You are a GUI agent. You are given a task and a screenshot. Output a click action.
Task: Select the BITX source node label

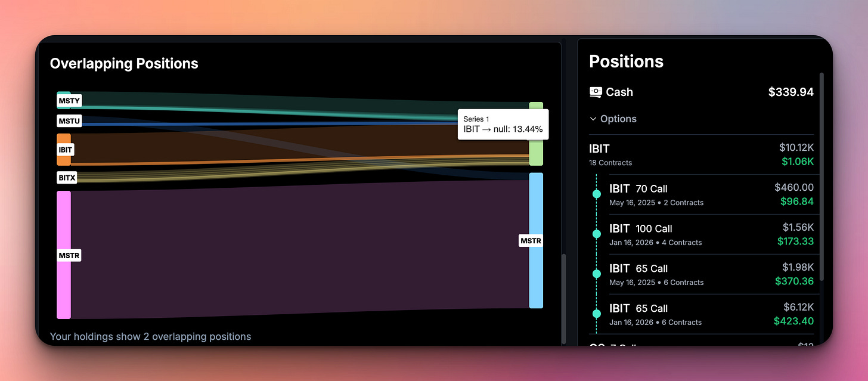point(67,178)
